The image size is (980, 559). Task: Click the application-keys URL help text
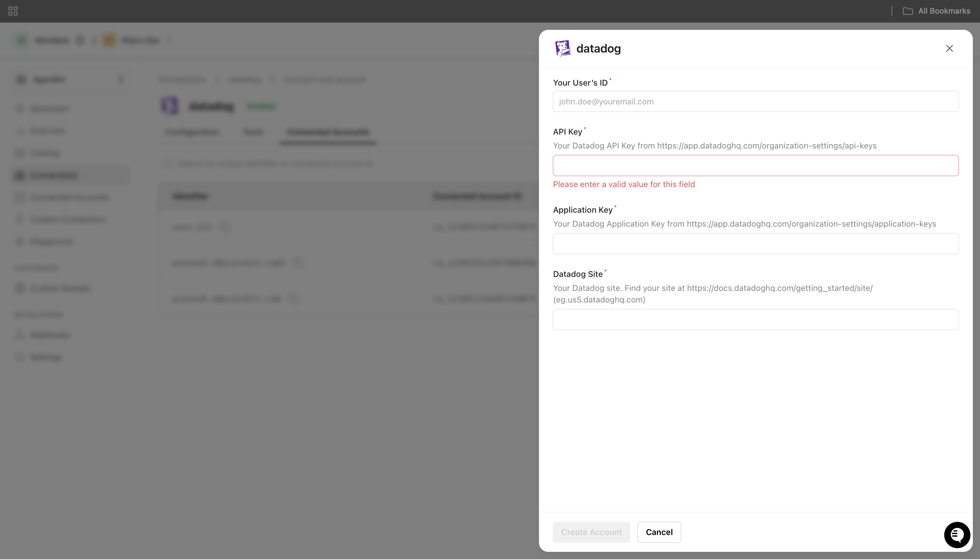[744, 224]
